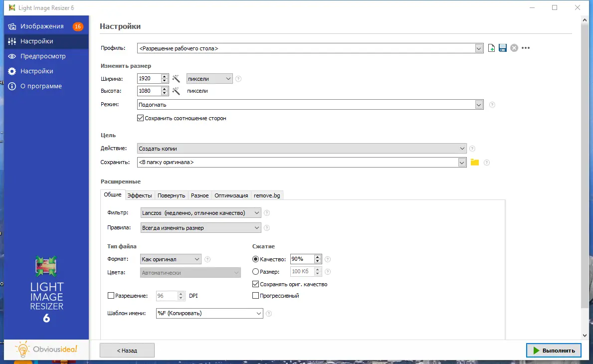The image size is (593, 364).
Task: Click the Высота value field
Action: pyautogui.click(x=149, y=91)
